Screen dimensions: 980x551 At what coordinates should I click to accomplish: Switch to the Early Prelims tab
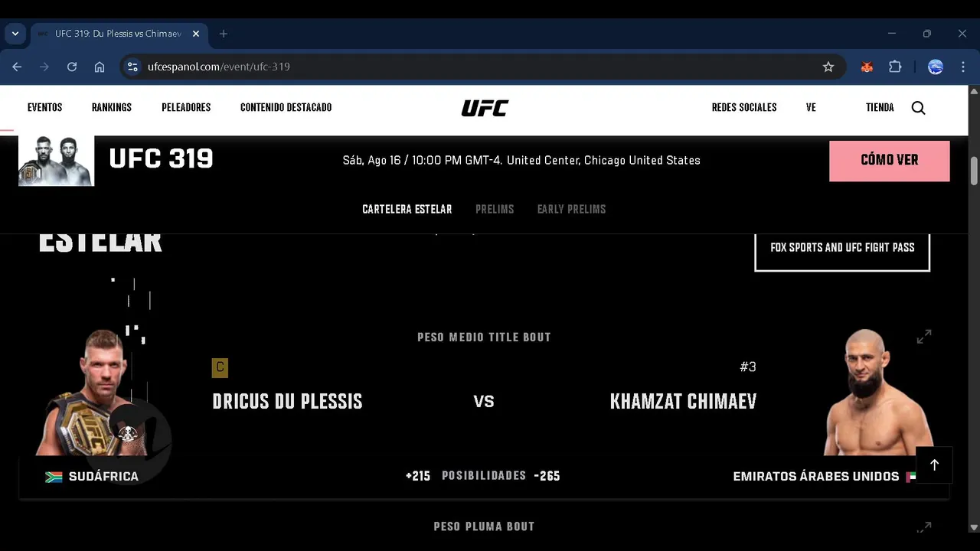[x=571, y=209]
